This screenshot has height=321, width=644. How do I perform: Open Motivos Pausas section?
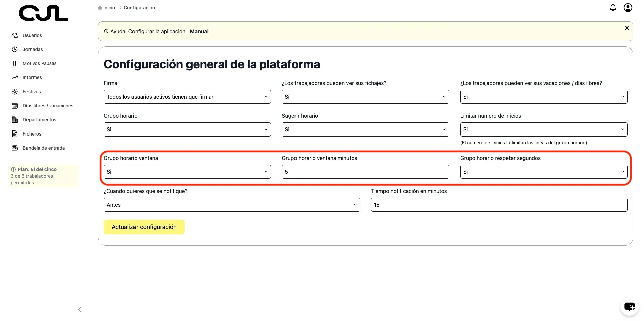40,63
